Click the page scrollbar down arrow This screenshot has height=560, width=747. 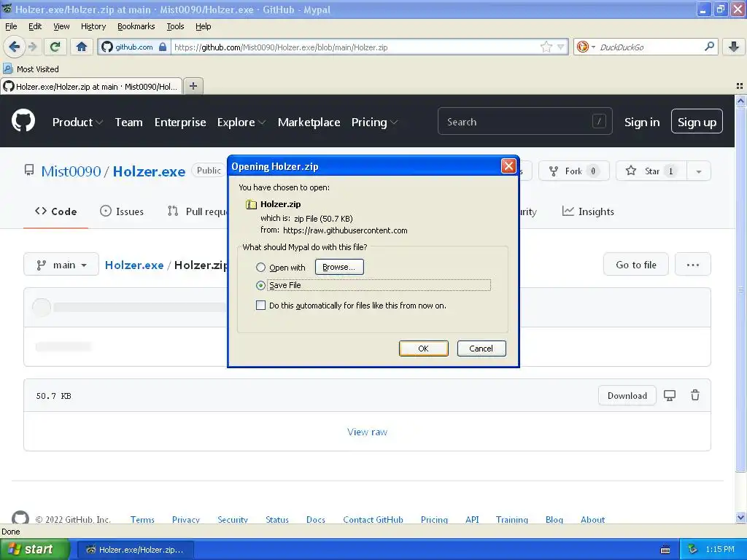pyautogui.click(x=740, y=518)
